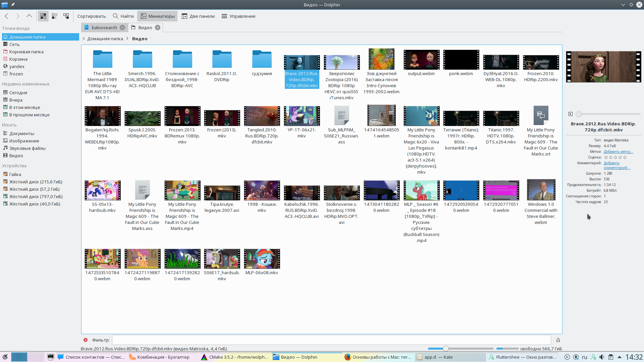This screenshot has height=362, width=644.
Task: Click Добавить метку link
Action: point(618,152)
